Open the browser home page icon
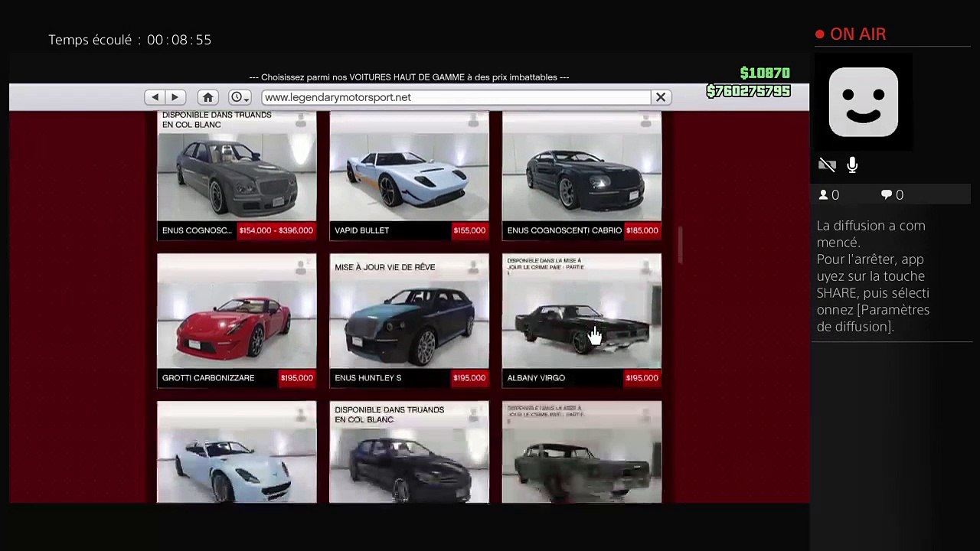The height and width of the screenshot is (551, 980). (x=207, y=97)
